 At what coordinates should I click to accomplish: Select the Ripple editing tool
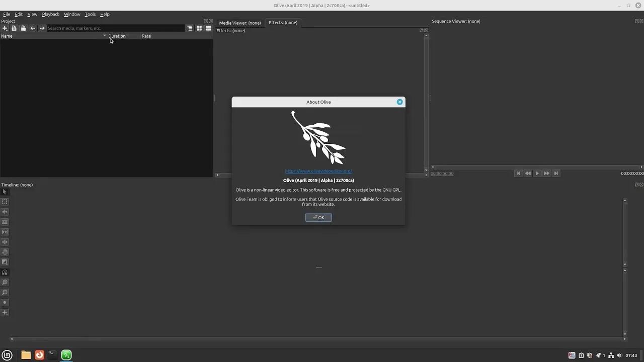click(x=5, y=212)
